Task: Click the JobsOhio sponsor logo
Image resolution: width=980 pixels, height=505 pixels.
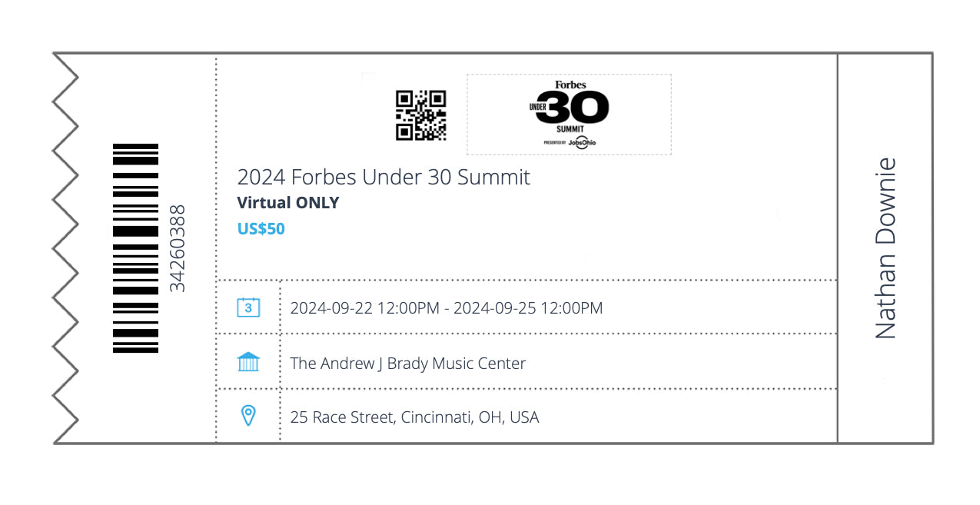Action: point(582,142)
